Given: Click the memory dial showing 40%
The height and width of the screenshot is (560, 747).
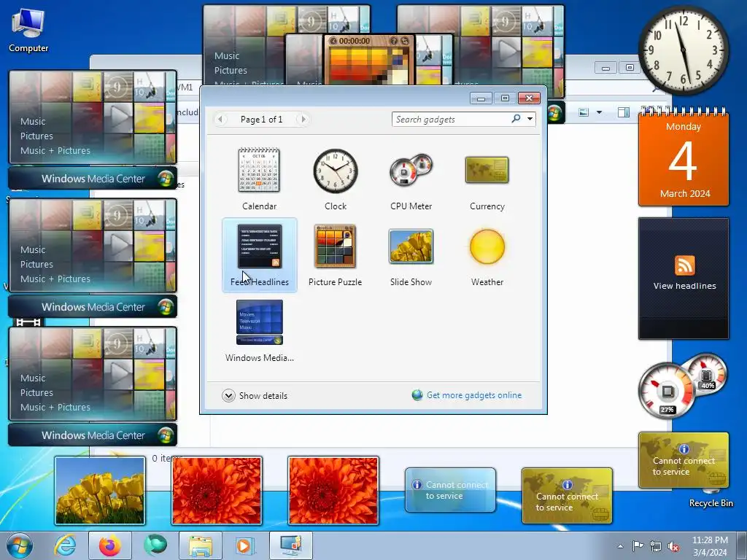Looking at the screenshot, I should pos(707,374).
